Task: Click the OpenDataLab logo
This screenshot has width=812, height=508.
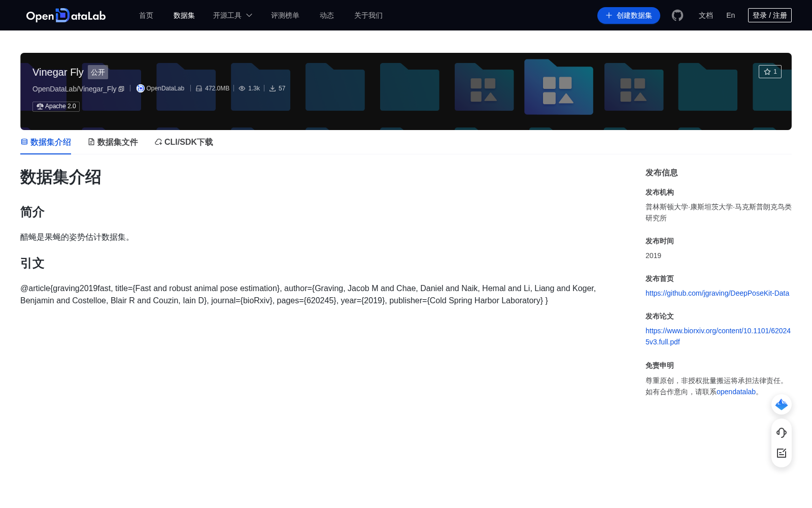Action: tap(66, 15)
